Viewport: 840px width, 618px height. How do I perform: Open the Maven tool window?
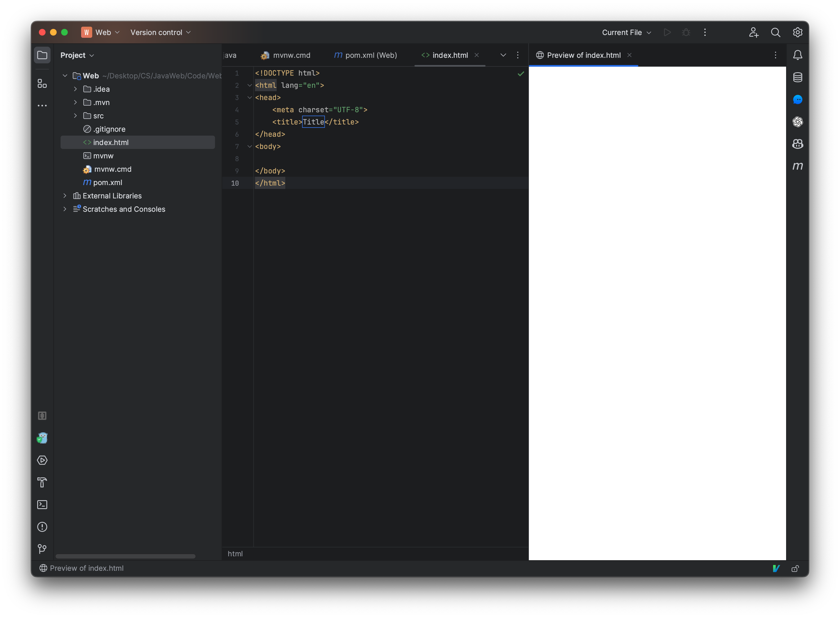coord(798,166)
